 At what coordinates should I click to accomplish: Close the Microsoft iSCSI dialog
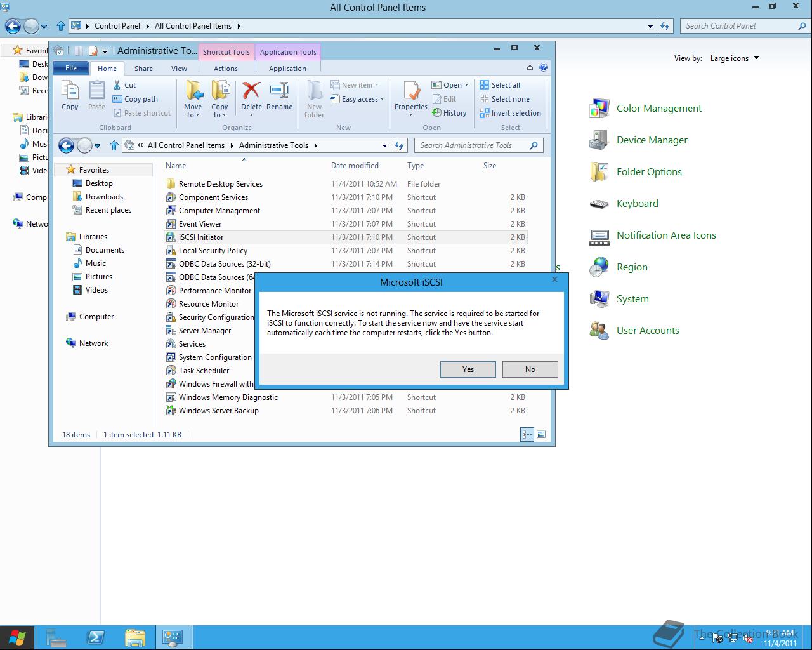click(554, 279)
